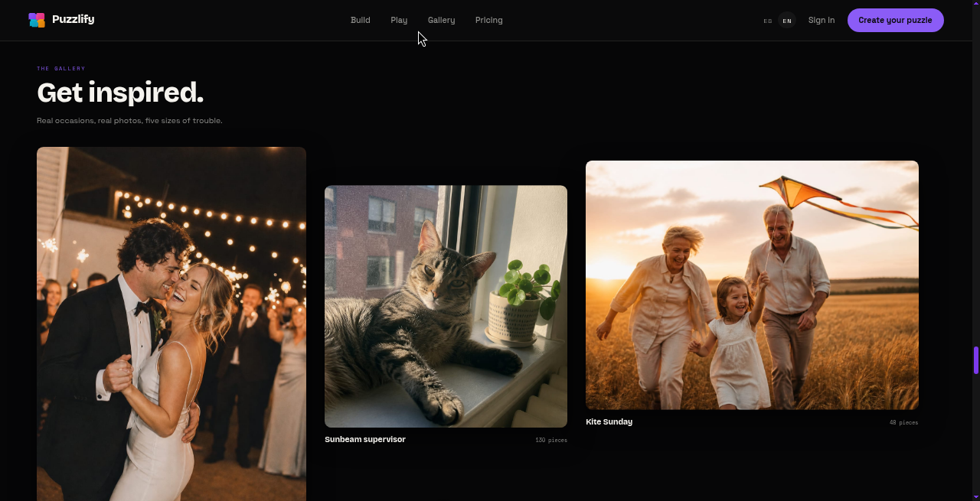Click the Kite Sunday caption
Screen dimensions: 980x501
[x=609, y=421]
